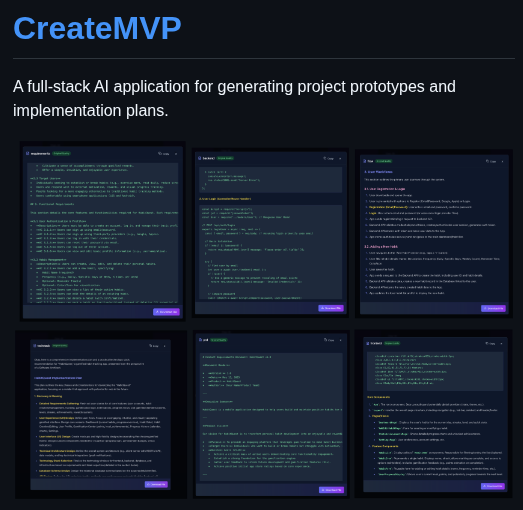Close the requirements panel with its X
This screenshot has height=510, width=523.
(x=176, y=154)
